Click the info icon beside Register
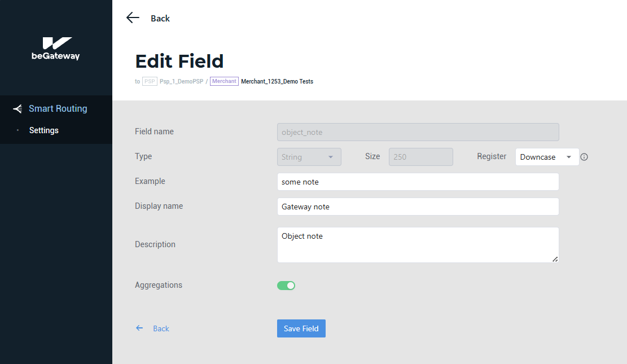627x364 pixels. (584, 157)
